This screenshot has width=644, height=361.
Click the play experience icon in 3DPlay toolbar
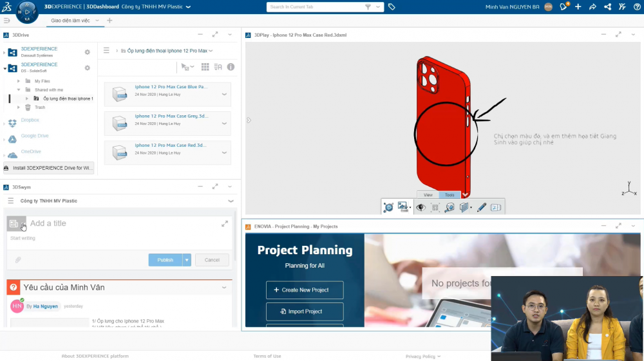coord(388,207)
